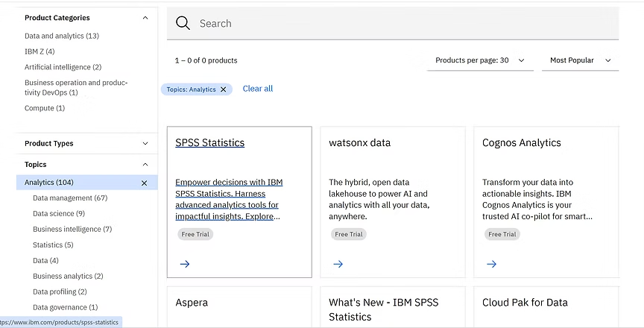Open watsonx data card arrow

[x=338, y=264]
